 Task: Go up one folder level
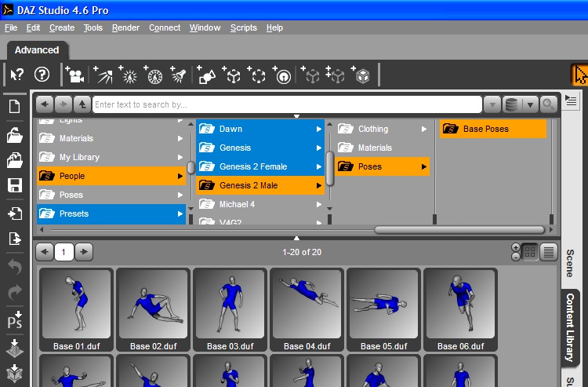tap(82, 104)
